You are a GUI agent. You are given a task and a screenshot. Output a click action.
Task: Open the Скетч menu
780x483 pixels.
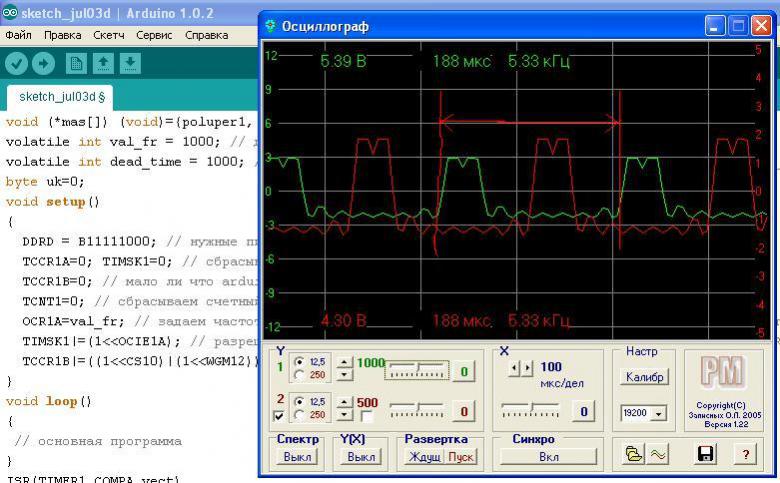tap(108, 35)
